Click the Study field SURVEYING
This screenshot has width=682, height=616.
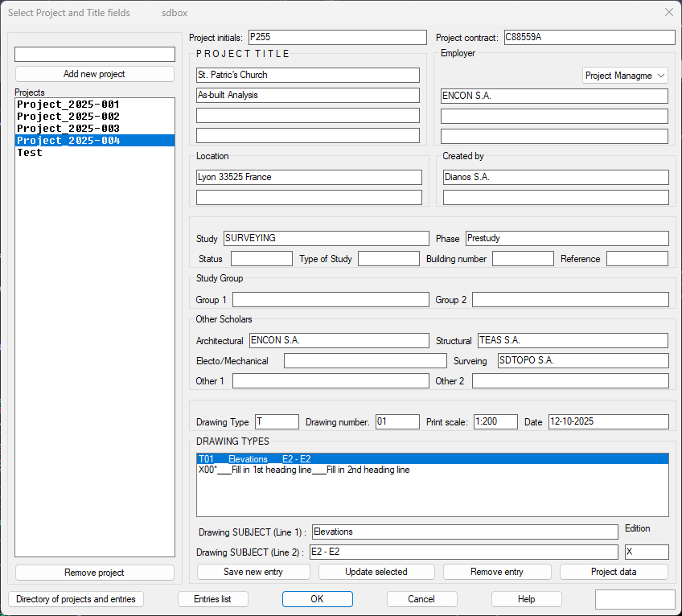click(327, 238)
